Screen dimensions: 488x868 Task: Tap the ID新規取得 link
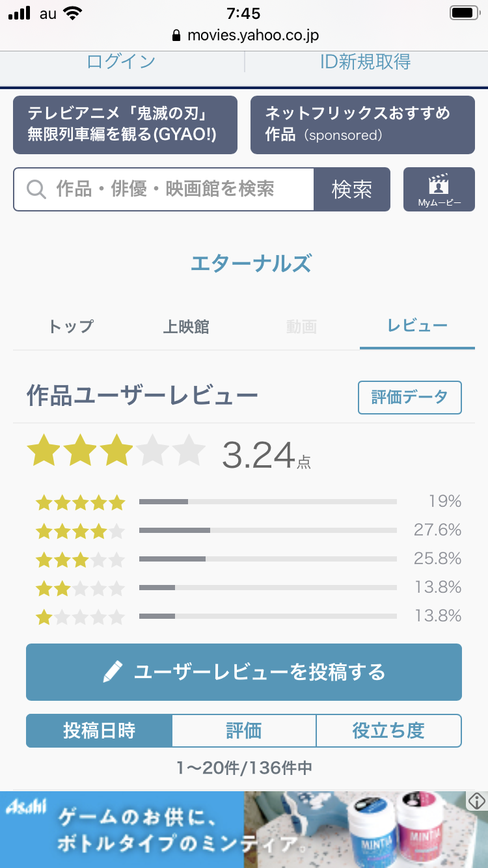365,62
